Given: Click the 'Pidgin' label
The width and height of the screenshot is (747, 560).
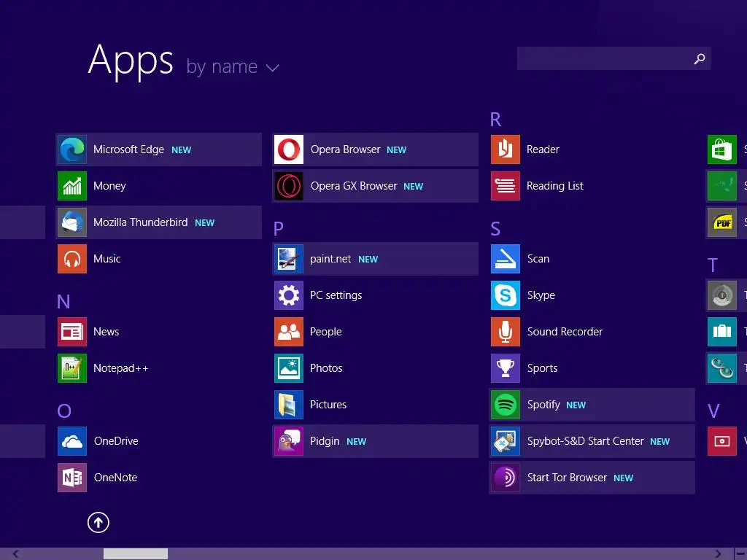Looking at the screenshot, I should click(x=325, y=441).
